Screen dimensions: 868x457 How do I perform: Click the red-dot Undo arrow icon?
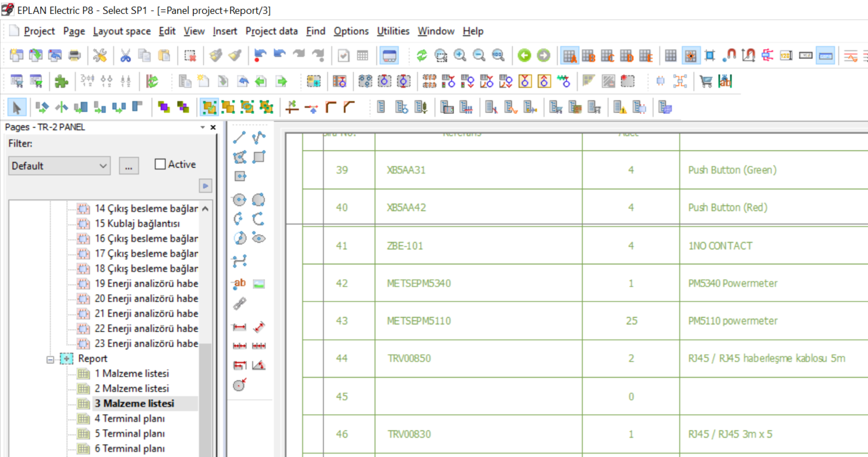click(x=261, y=56)
